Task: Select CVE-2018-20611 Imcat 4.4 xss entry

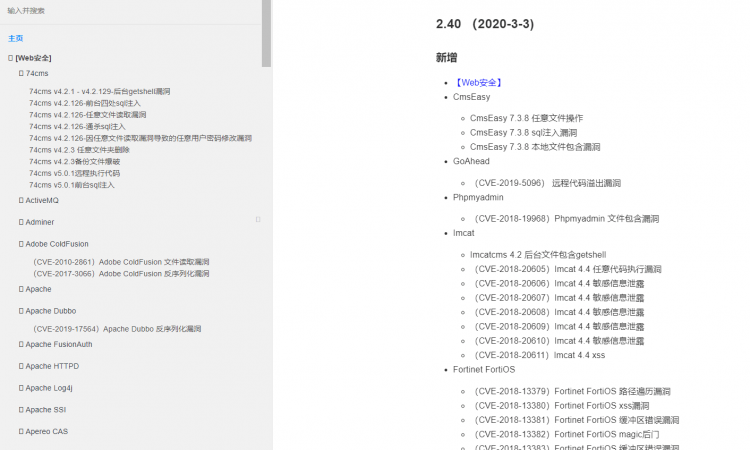Action: click(538, 355)
